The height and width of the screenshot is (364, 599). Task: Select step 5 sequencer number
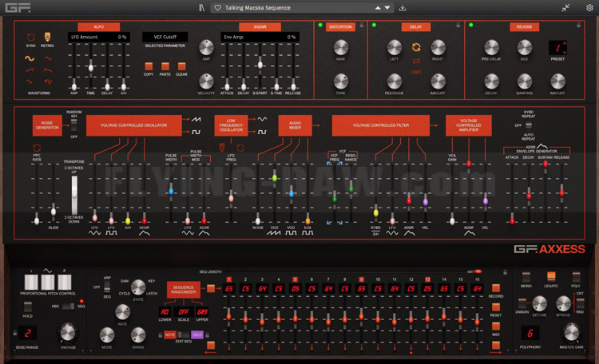point(295,279)
